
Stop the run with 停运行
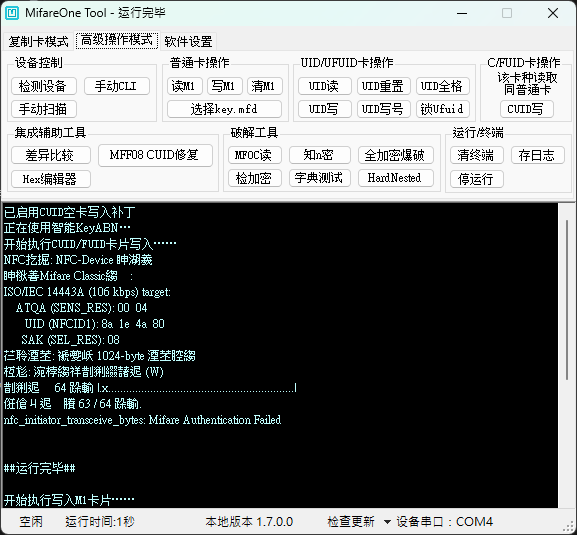tap(476, 179)
